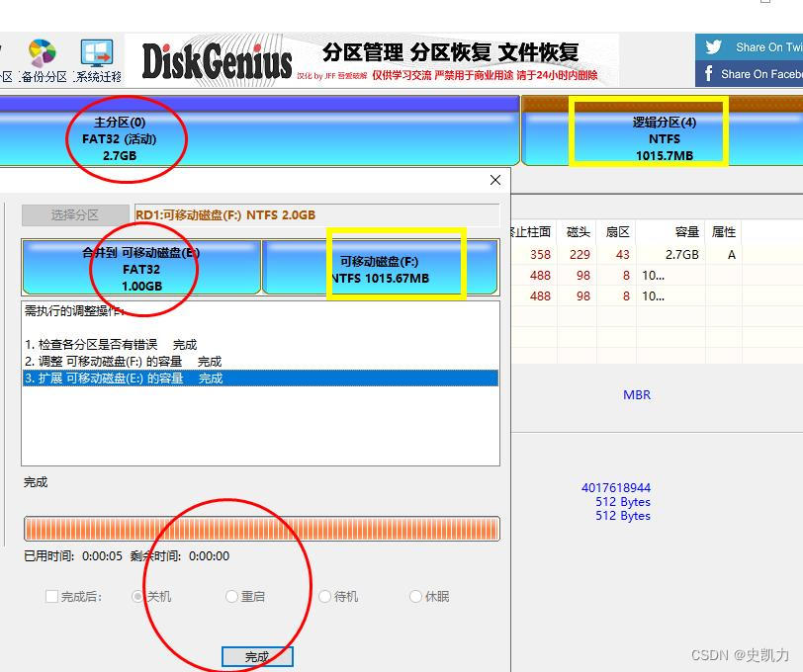This screenshot has height=672, width=803.
Task: Toggle the 完成后 checkbox
Action: click(x=51, y=596)
